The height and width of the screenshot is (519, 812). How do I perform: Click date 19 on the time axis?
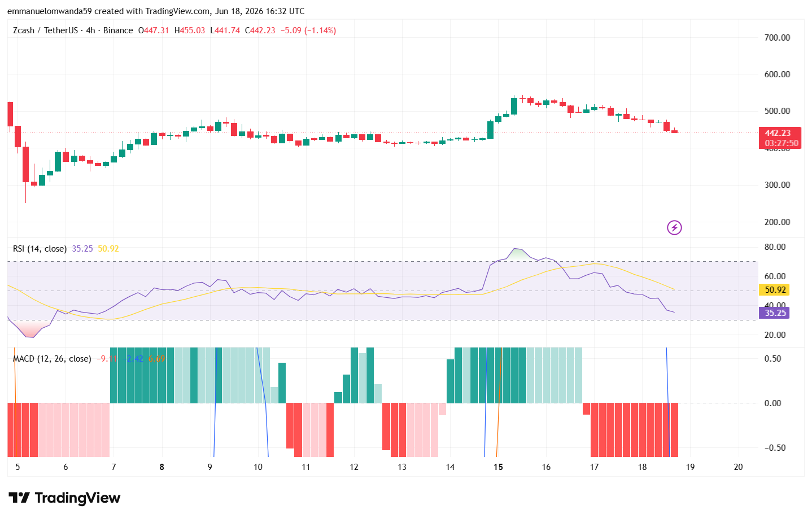tap(690, 467)
